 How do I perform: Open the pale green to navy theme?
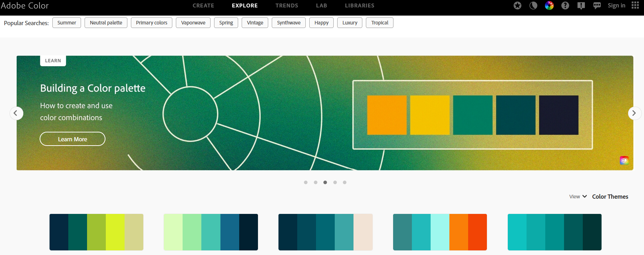point(211,232)
